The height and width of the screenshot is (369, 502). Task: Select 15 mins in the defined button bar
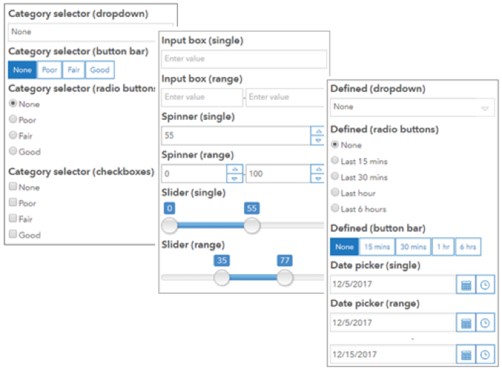coord(377,247)
